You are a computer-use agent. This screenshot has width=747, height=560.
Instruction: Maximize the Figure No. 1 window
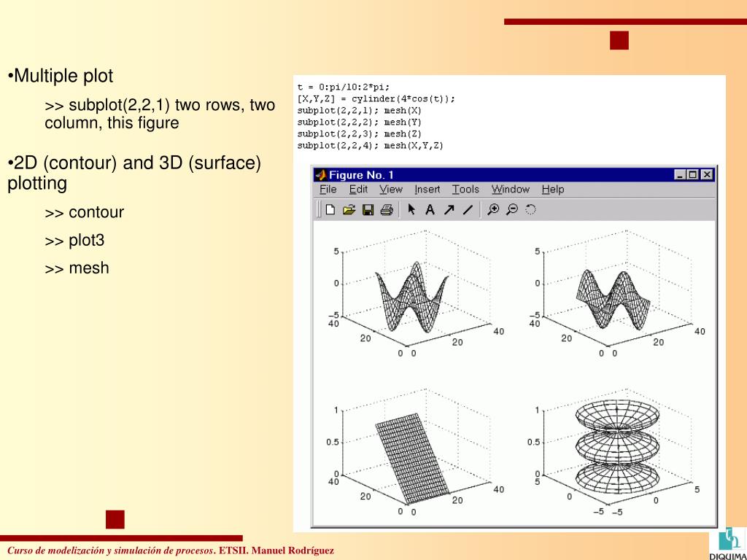click(692, 175)
